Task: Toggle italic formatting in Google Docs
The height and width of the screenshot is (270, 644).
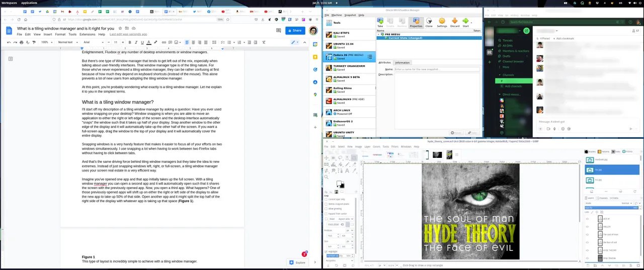Action: point(136,42)
